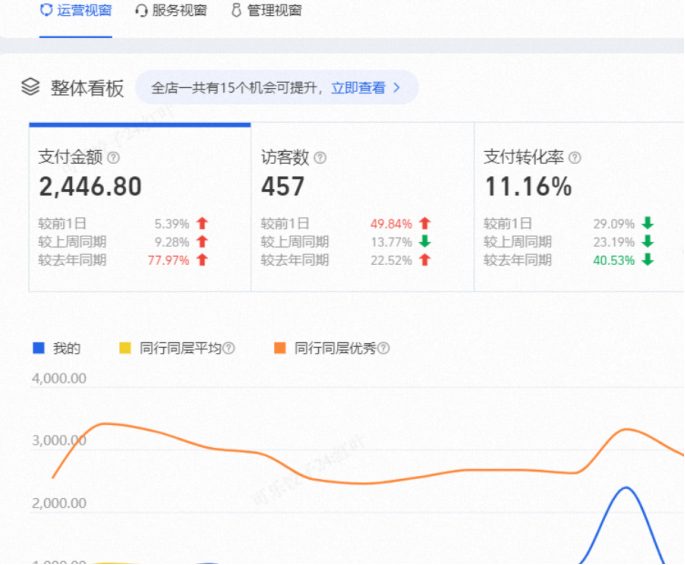Click the blue line peak on chart
The width and height of the screenshot is (685, 565).
627,488
